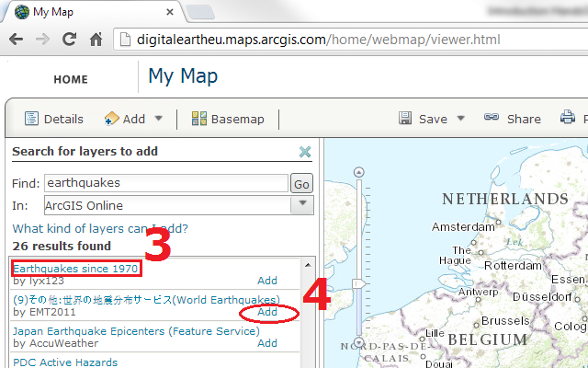This screenshot has height=368, width=588.
Task: Click Antwerp on the map
Action: click(x=478, y=292)
